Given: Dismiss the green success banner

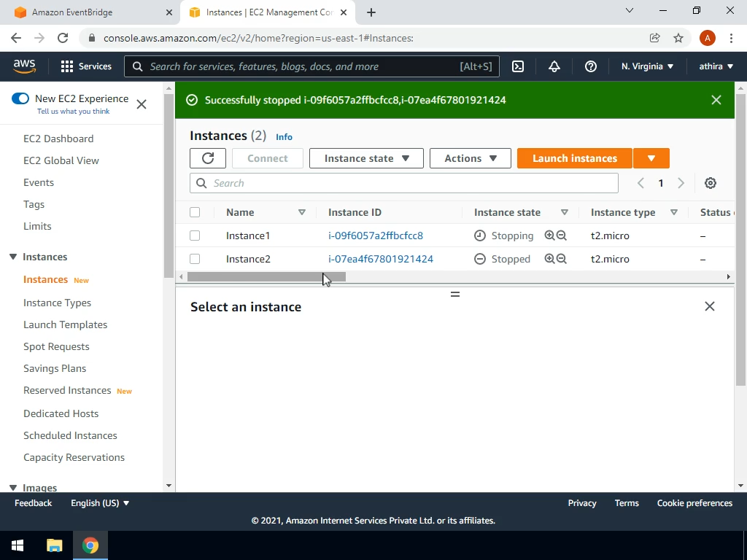Looking at the screenshot, I should (x=716, y=100).
